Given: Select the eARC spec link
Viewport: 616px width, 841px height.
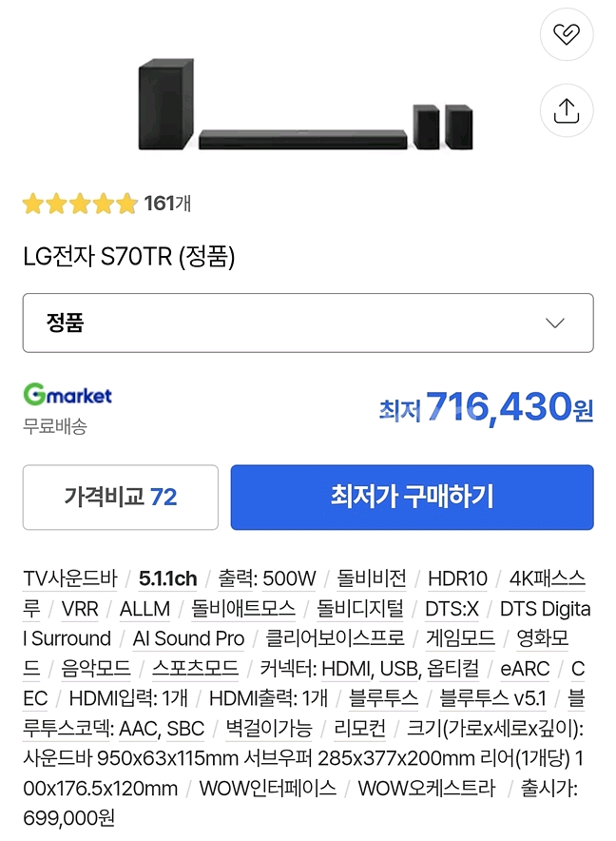Looking at the screenshot, I should click(525, 669).
